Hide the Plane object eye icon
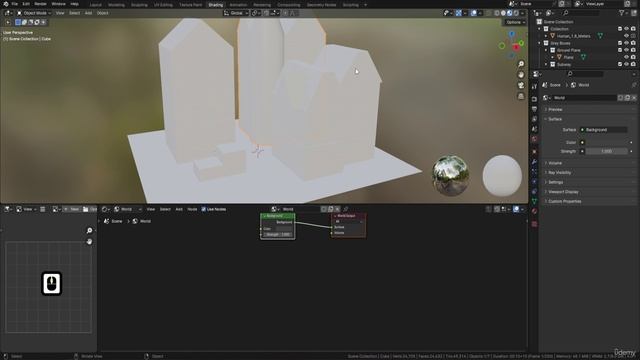 coord(627,57)
